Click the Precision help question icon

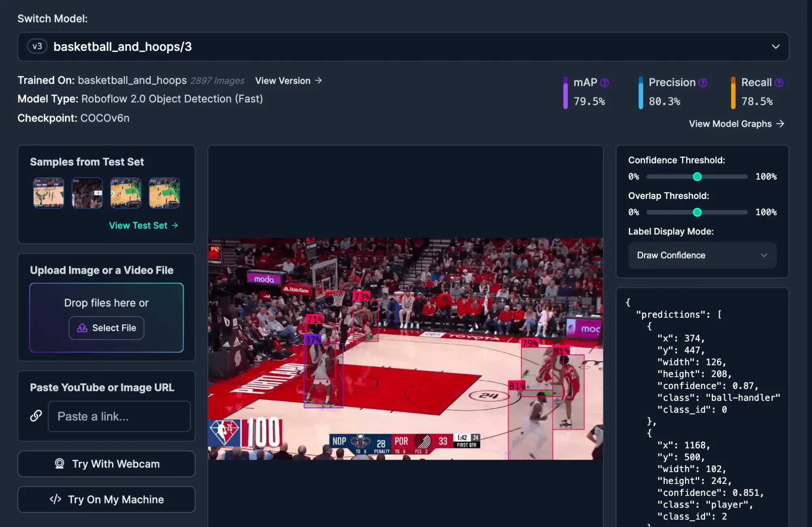pos(703,83)
